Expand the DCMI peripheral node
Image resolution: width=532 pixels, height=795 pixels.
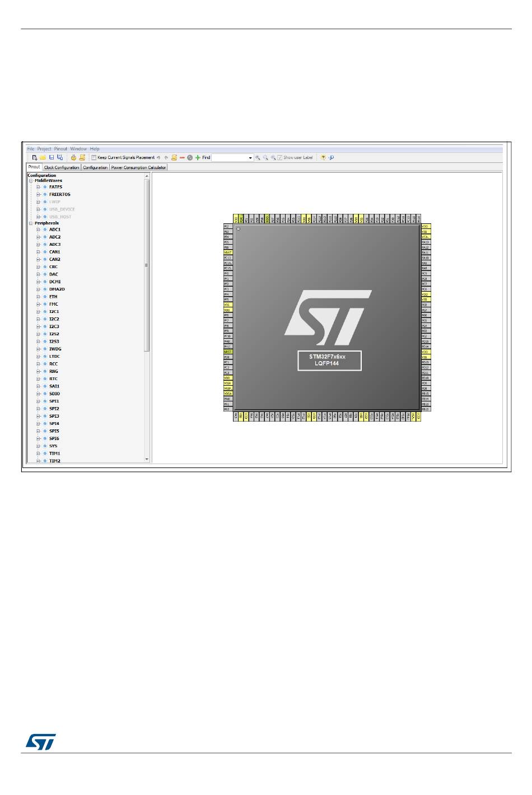point(38,282)
